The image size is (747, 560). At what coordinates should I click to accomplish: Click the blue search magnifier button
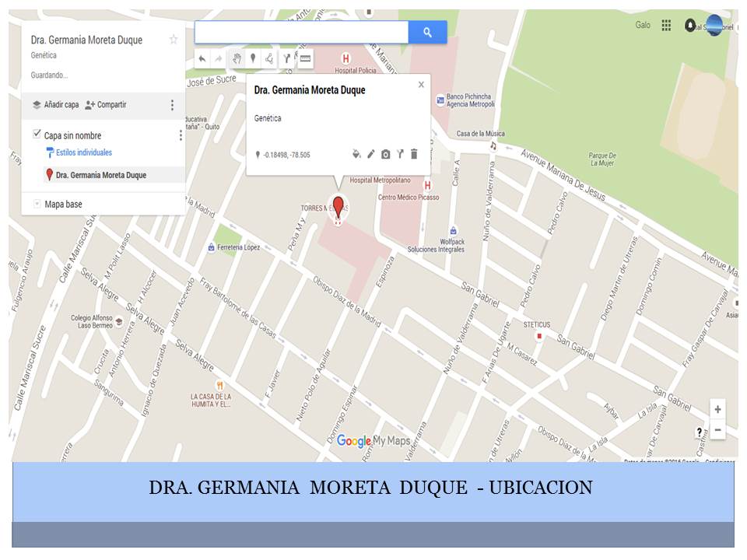[427, 32]
